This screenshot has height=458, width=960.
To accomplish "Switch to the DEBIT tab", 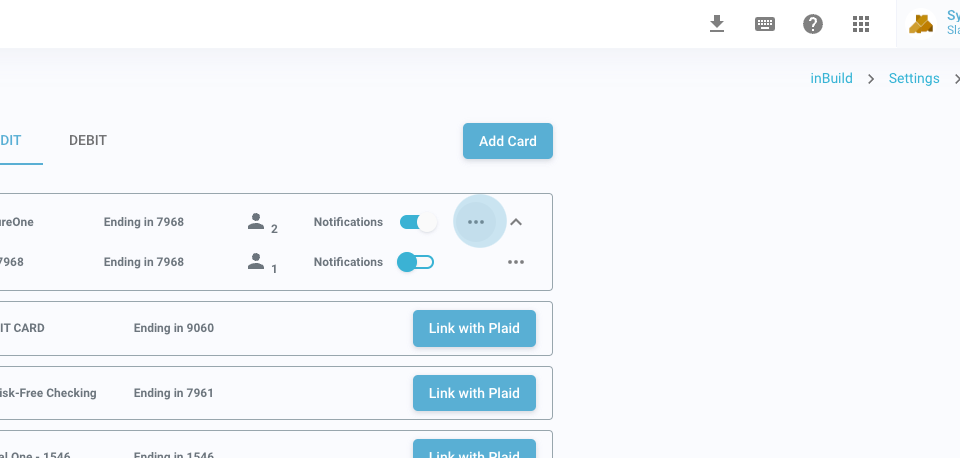I will (x=88, y=141).
